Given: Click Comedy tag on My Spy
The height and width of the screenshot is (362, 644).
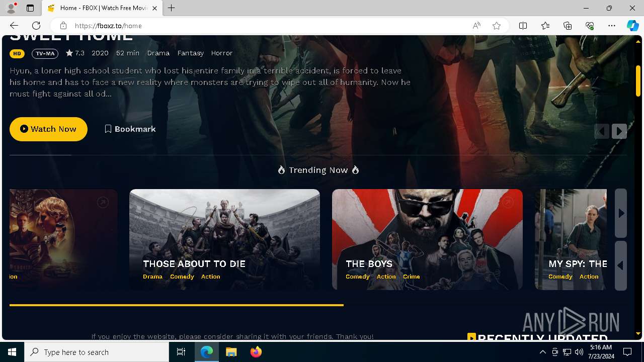Looking at the screenshot, I should click(x=560, y=277).
